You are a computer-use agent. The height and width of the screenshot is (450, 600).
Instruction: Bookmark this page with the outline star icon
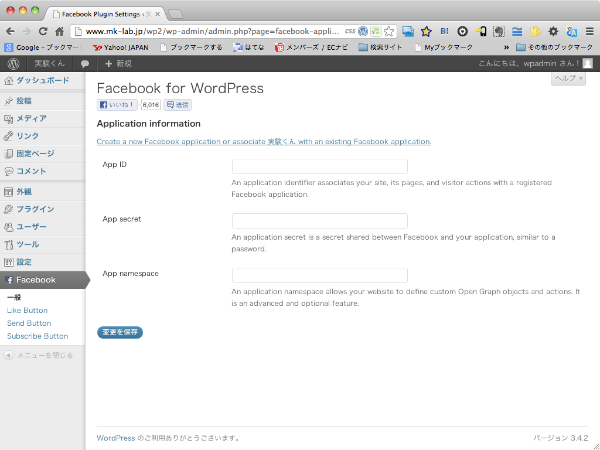389,31
